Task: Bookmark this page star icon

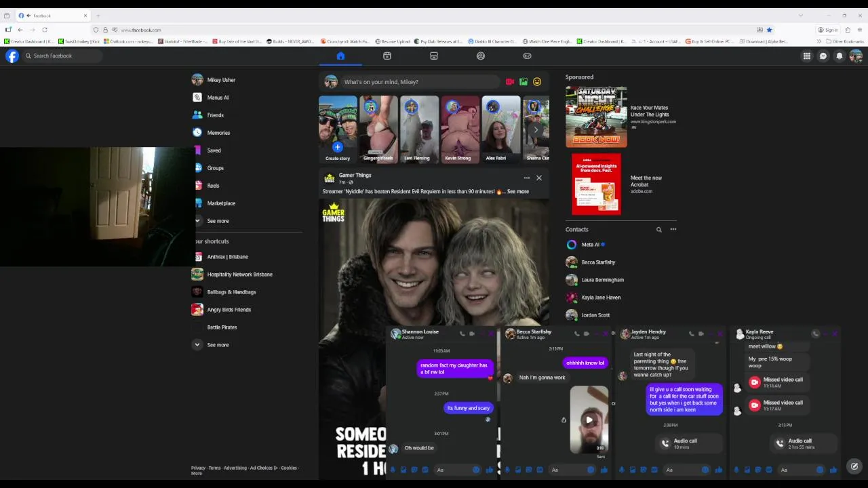Action: 769,30
